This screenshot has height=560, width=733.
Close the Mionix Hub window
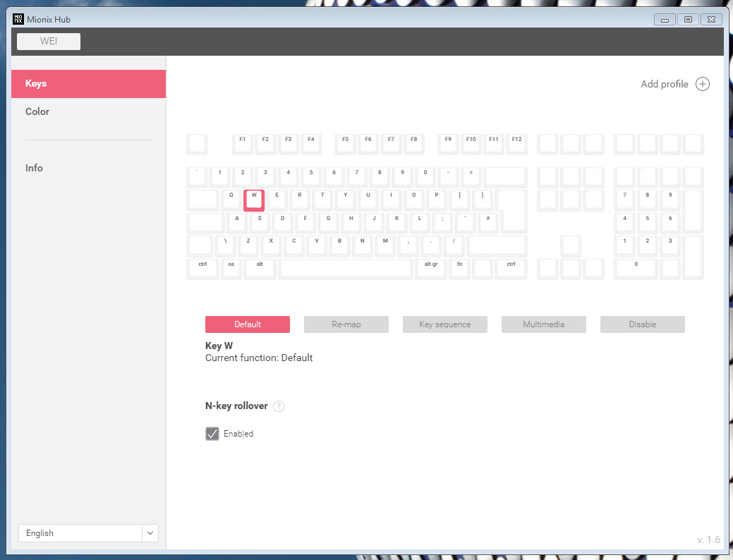pos(711,19)
